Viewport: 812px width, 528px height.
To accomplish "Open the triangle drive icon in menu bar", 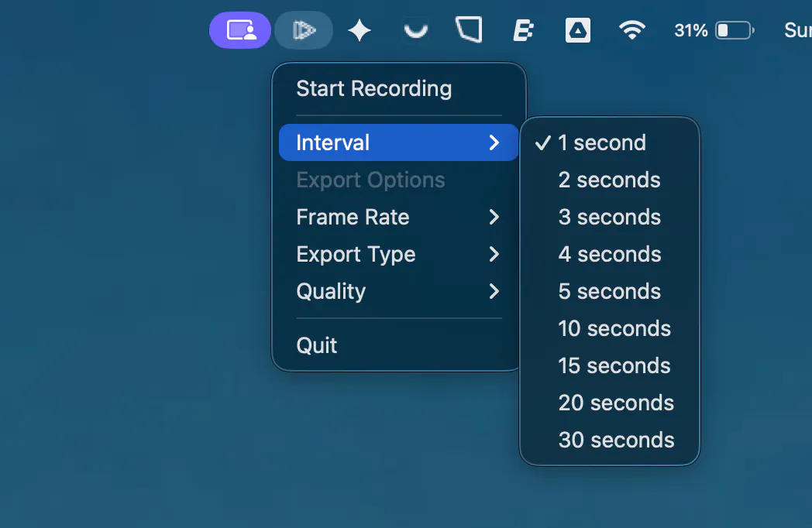I will pyautogui.click(x=578, y=30).
